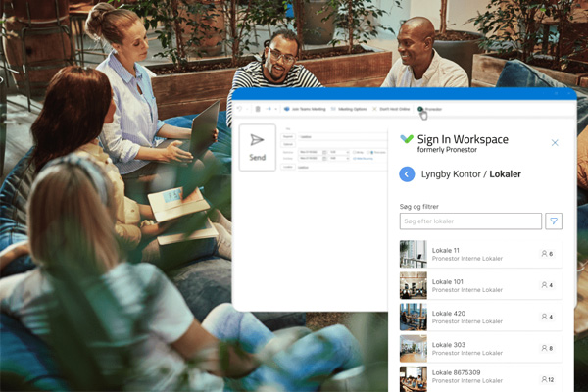Open the end date calendar picker icon
The width and height of the screenshot is (588, 392).
click(x=324, y=159)
